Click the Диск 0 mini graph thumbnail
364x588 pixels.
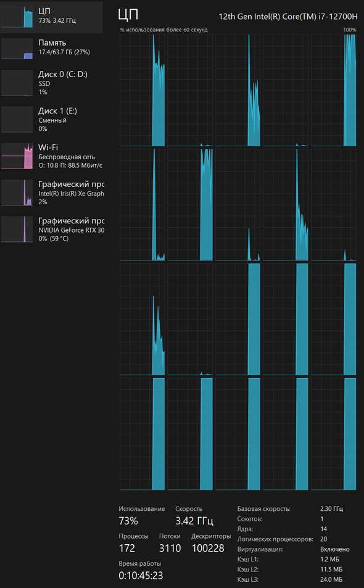(x=17, y=83)
